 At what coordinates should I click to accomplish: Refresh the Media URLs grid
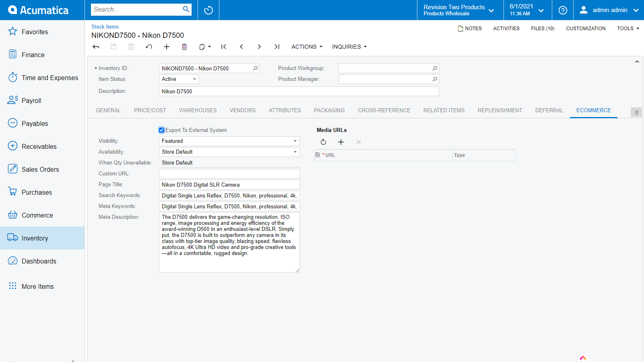(x=323, y=142)
